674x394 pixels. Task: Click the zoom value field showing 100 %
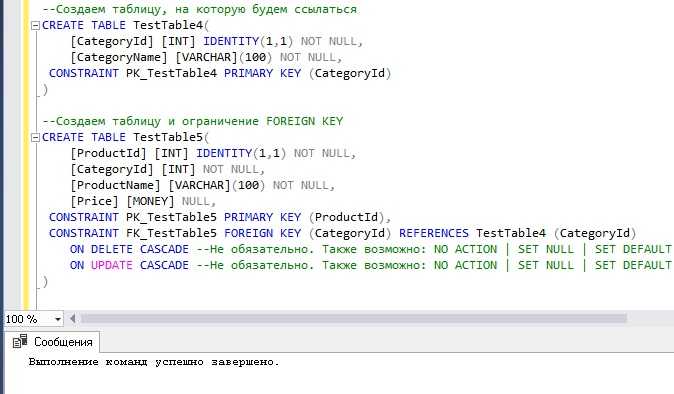(28, 319)
